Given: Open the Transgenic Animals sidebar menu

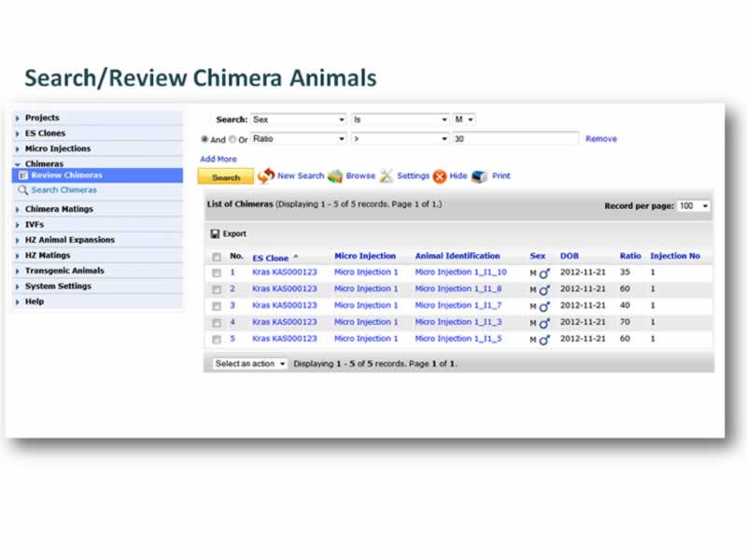Looking at the screenshot, I should click(64, 271).
